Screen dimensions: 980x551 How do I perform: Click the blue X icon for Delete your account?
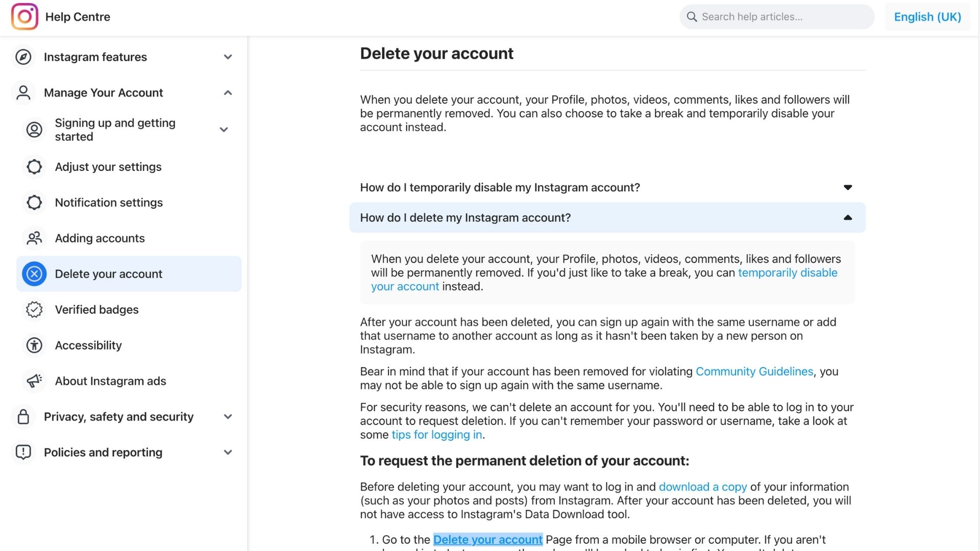34,274
